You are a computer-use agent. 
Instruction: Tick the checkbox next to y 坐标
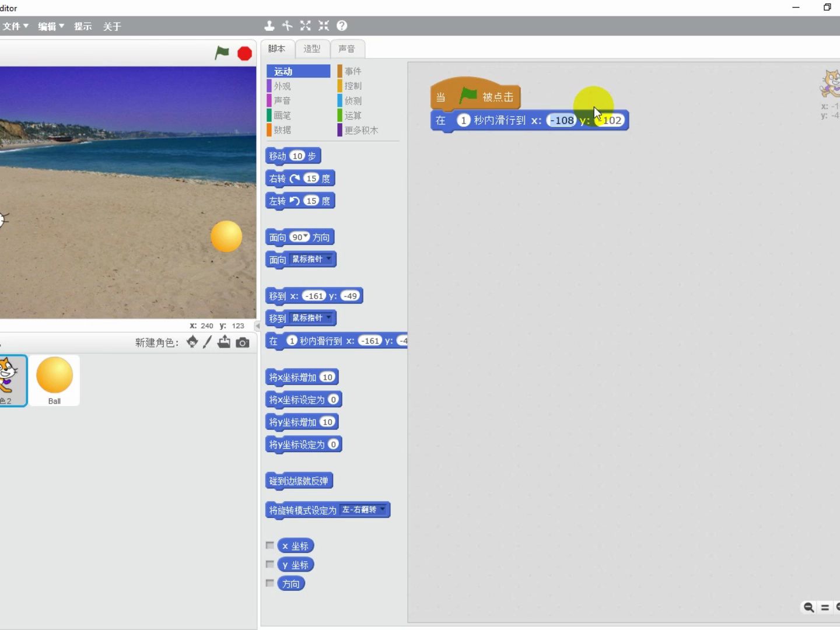269,564
